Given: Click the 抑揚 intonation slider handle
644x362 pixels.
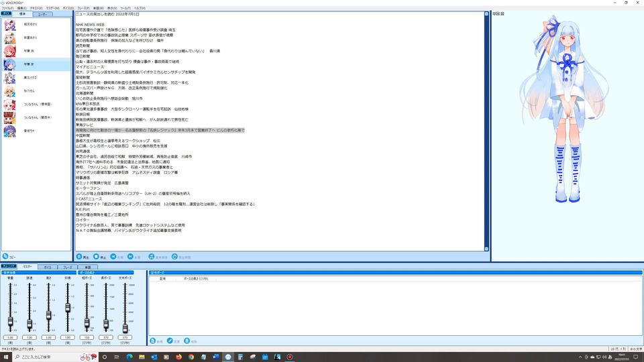Looking at the screenshot, I should (x=68, y=308).
